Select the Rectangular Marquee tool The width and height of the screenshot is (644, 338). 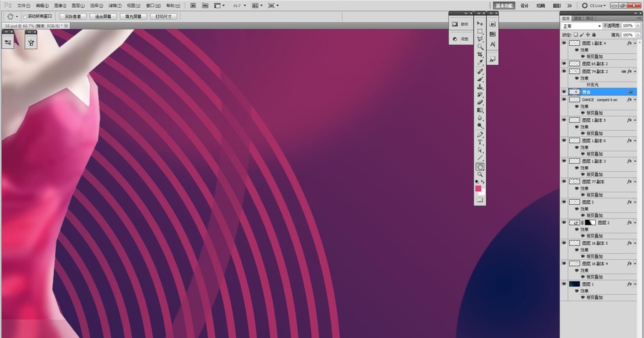(x=479, y=32)
